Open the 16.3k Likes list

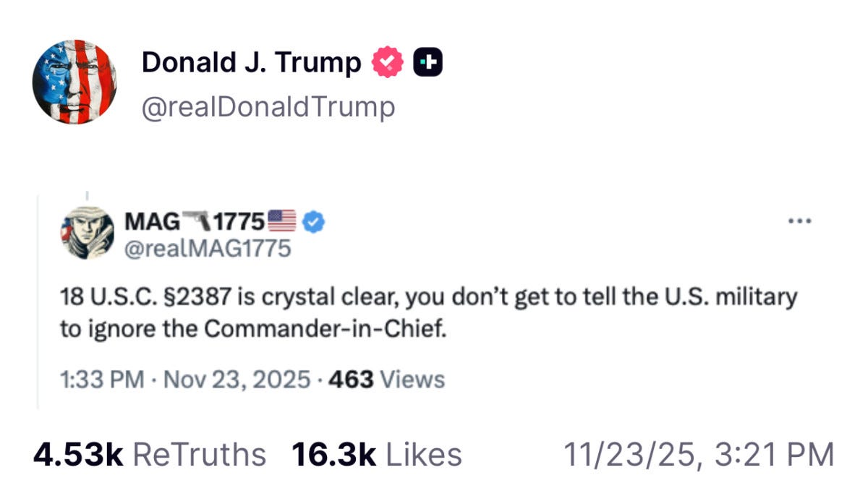pyautogui.click(x=375, y=454)
